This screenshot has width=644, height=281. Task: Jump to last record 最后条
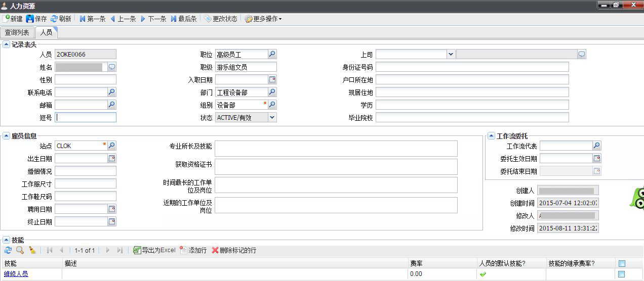click(x=183, y=19)
